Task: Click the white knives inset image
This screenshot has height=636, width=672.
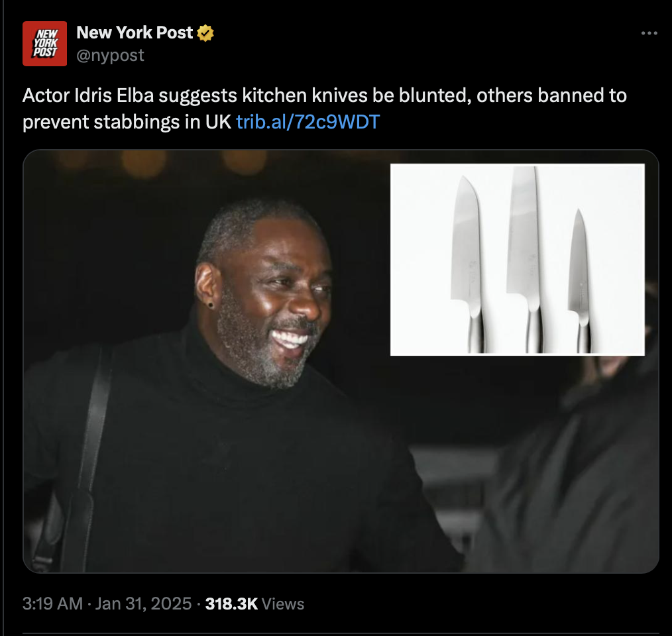Action: click(x=518, y=259)
